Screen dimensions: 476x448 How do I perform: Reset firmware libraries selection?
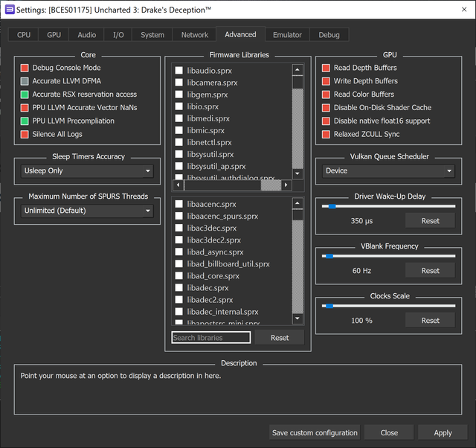point(280,338)
